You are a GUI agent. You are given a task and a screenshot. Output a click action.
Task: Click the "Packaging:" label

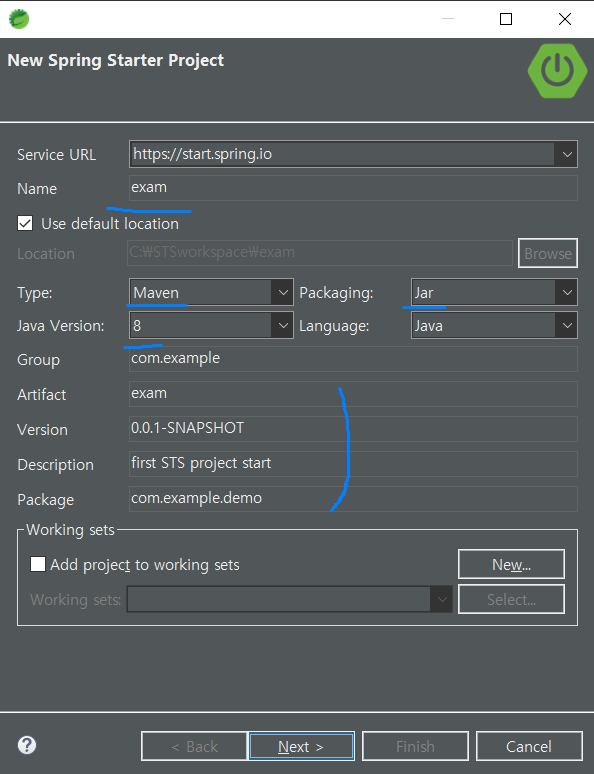tap(336, 293)
